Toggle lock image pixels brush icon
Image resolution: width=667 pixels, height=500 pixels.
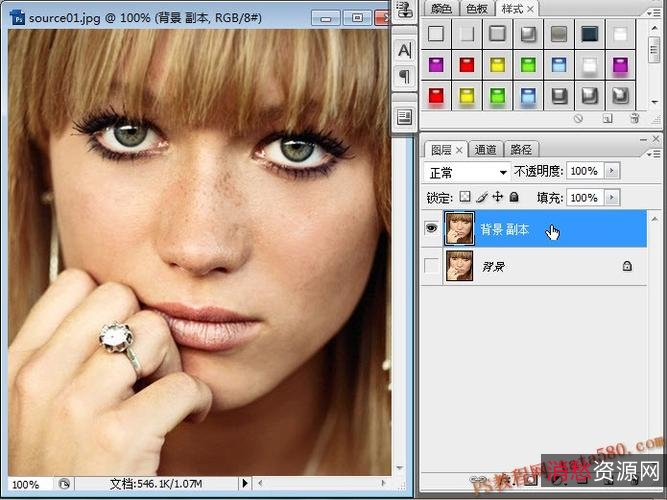point(482,197)
